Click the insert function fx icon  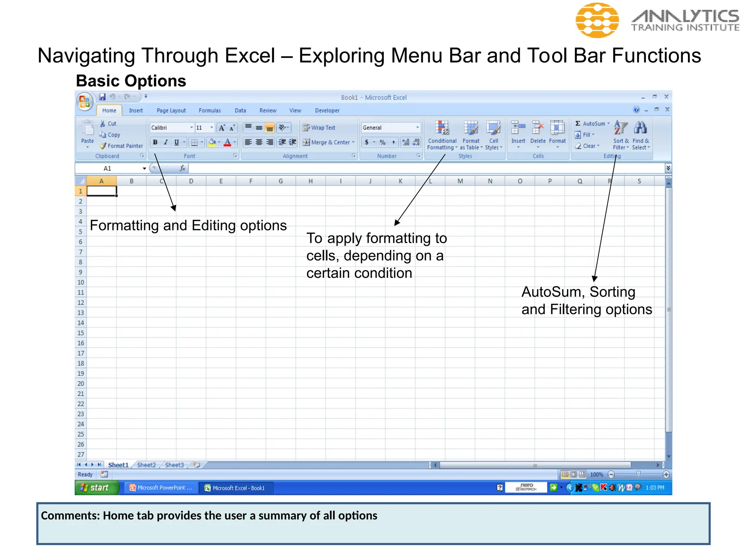[182, 168]
